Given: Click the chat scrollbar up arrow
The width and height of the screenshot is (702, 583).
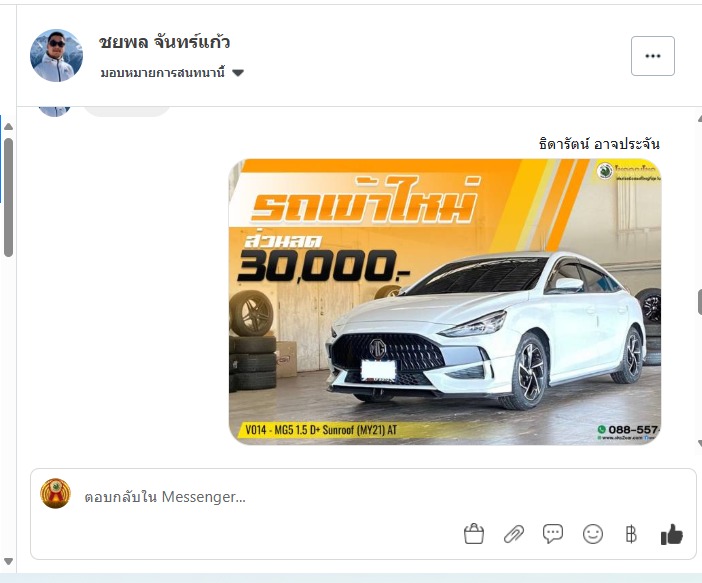Looking at the screenshot, I should 700,118.
